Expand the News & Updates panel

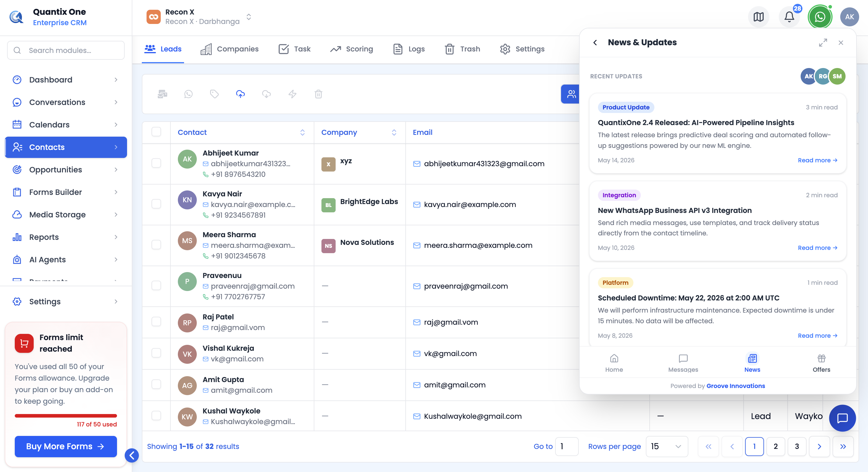click(823, 43)
